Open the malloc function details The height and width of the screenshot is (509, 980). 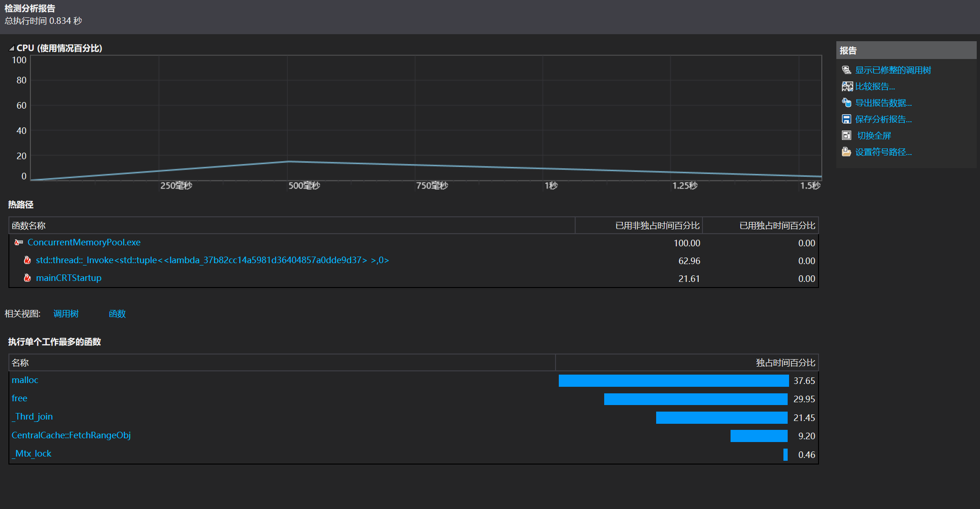pyautogui.click(x=25, y=380)
